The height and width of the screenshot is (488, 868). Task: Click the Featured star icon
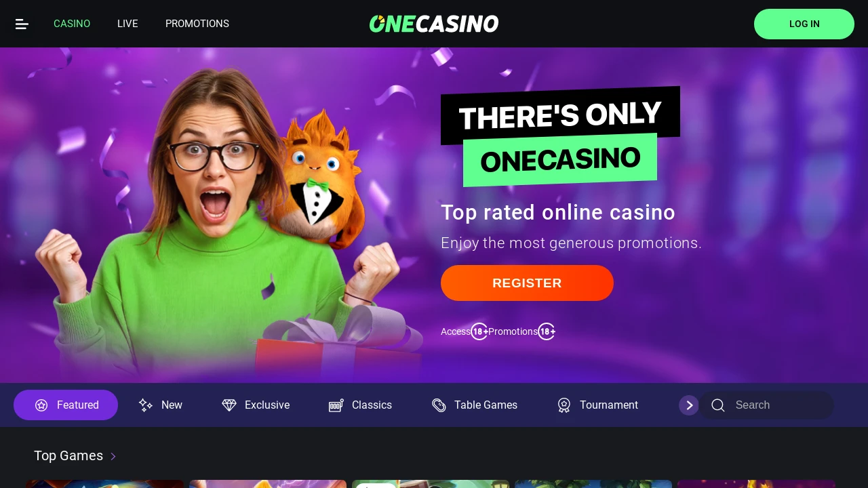[41, 405]
